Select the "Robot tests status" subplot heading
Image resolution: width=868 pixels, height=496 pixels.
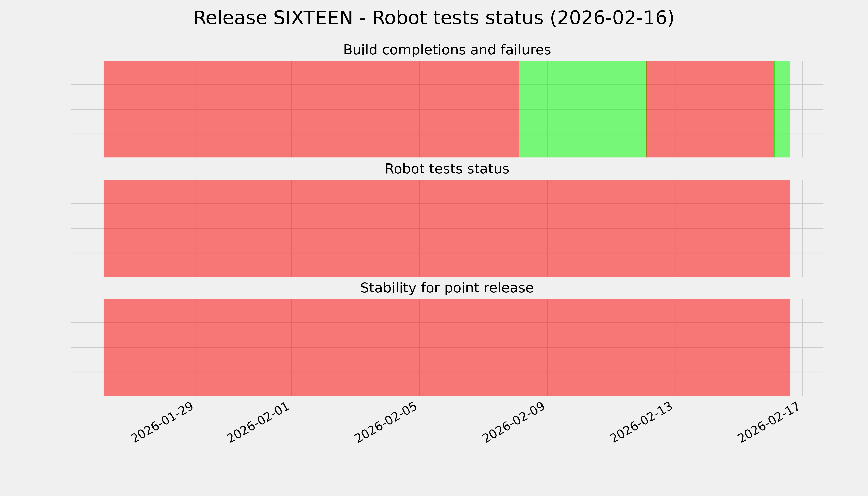click(447, 169)
